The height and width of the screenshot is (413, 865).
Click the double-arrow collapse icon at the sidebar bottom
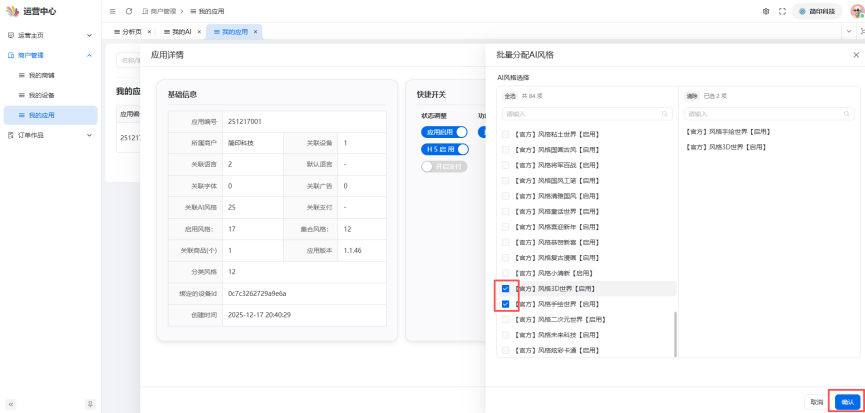coord(11,404)
